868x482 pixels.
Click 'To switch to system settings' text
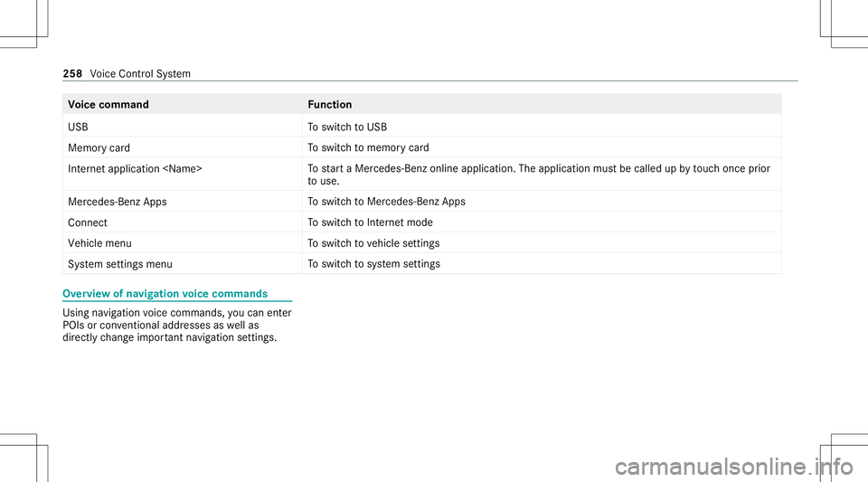[373, 264]
